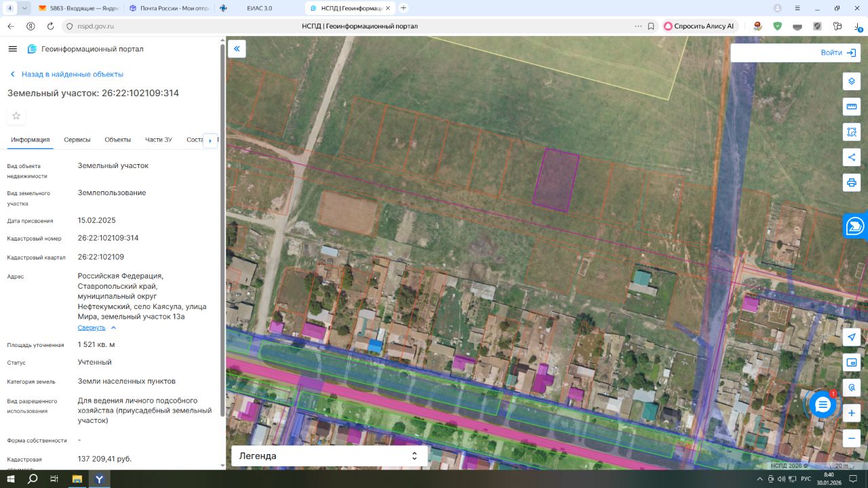Click the area value 1 521 кв. м
This screenshot has width=868, height=488.
96,344
